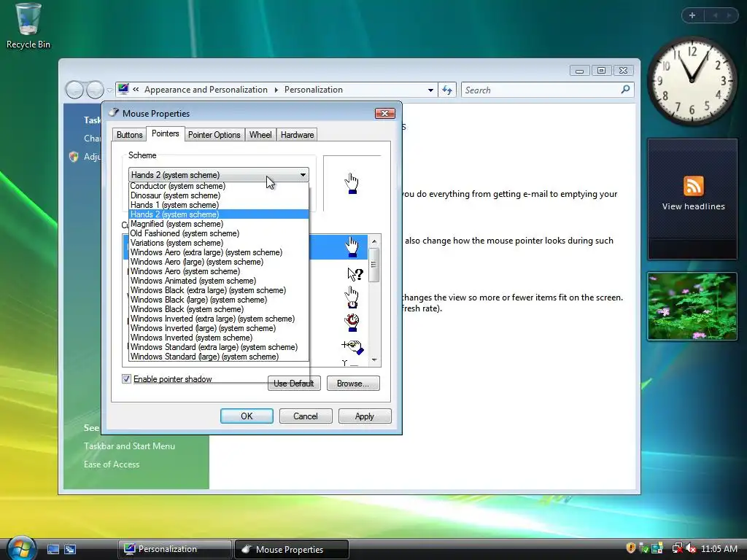The image size is (747, 560).
Task: Click the Mouse Properties taskbar button
Action: (292, 549)
